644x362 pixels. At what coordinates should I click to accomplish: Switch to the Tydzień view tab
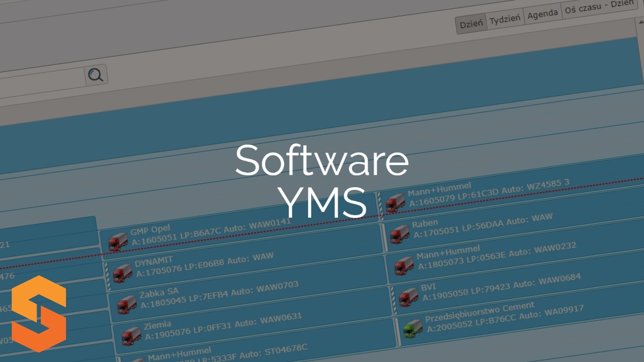coord(505,19)
